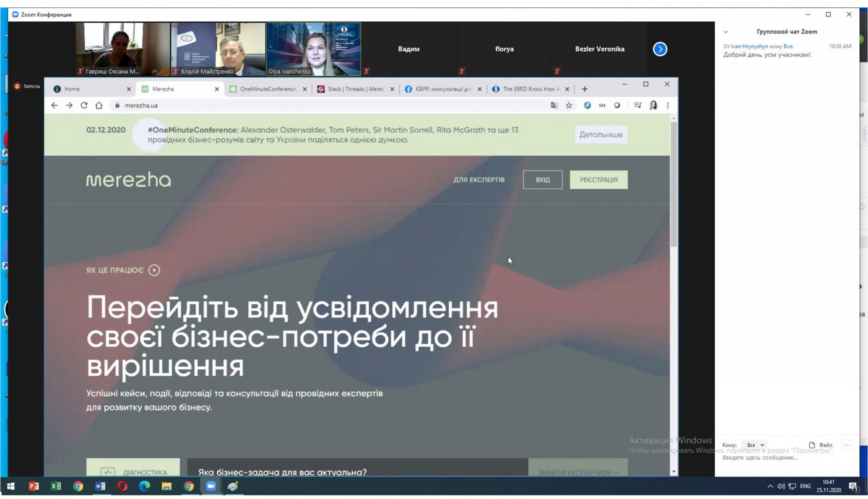
Task: Open File Explorer from the taskbar
Action: click(167, 486)
